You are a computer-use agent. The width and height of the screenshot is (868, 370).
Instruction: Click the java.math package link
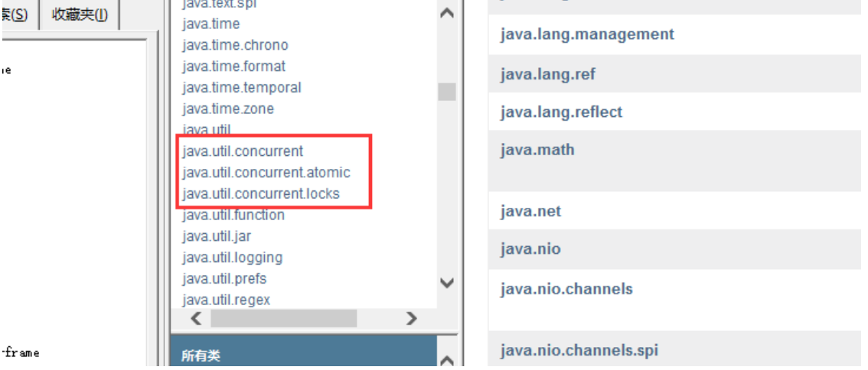(x=537, y=150)
